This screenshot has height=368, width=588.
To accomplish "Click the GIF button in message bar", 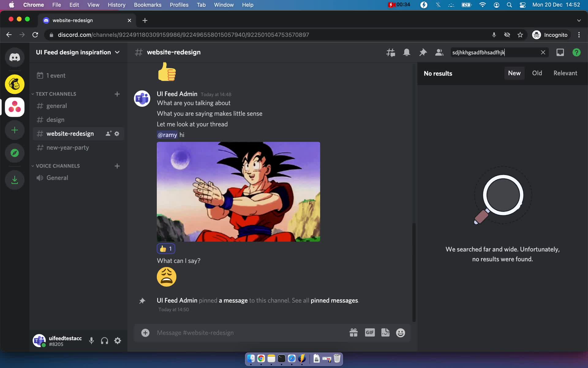I will click(x=370, y=332).
